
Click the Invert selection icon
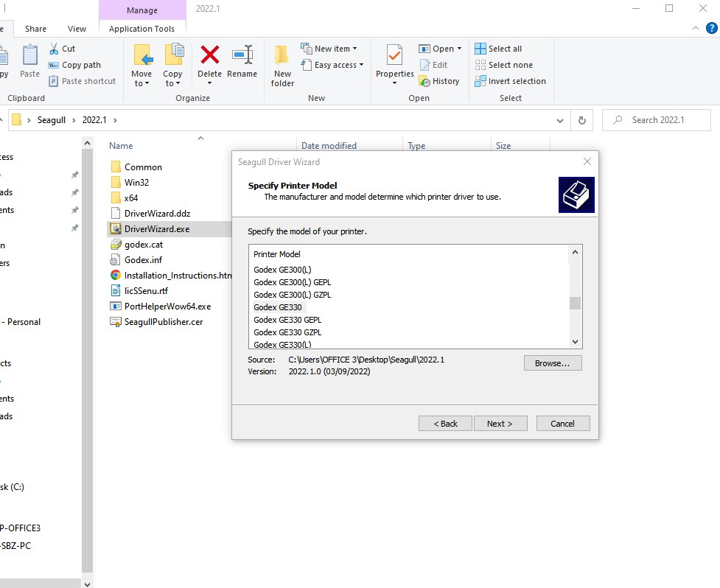[x=480, y=81]
